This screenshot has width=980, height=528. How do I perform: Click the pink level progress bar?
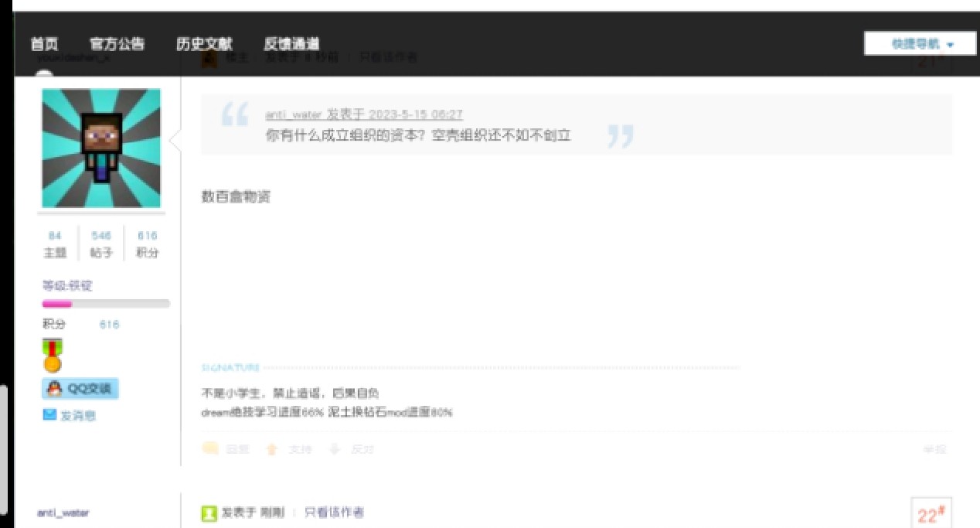click(106, 304)
